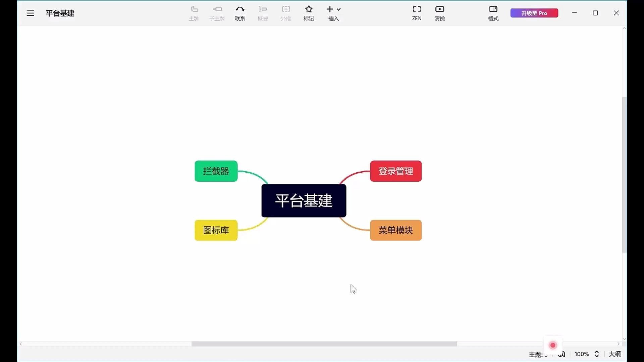Viewport: 644px width, 362px height.
Task: Open the 100% zoom level stepper
Action: pos(597,354)
